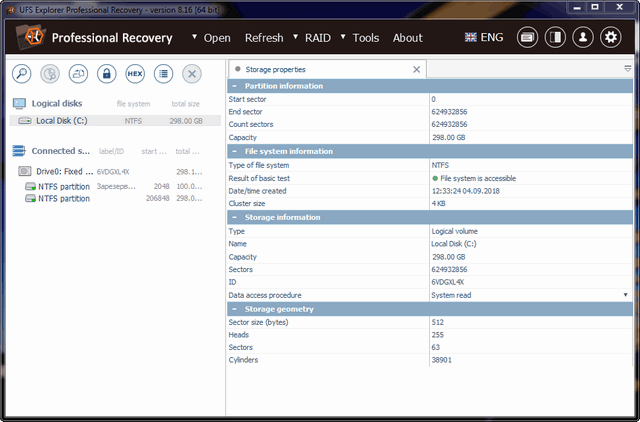Click the UK flag language icon

pyautogui.click(x=471, y=38)
